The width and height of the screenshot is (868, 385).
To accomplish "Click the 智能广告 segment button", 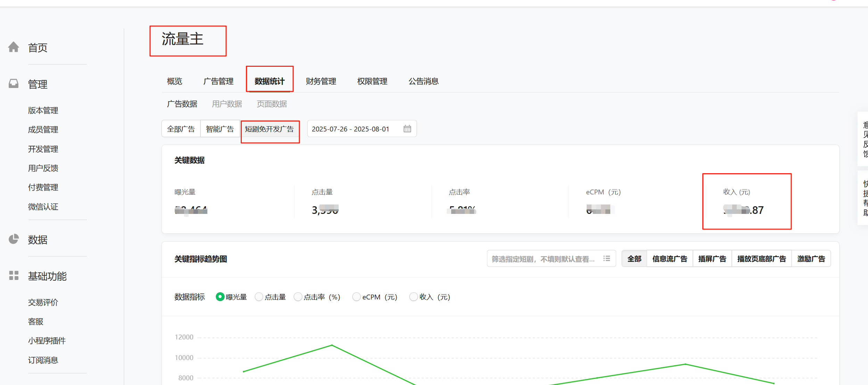I will 220,129.
